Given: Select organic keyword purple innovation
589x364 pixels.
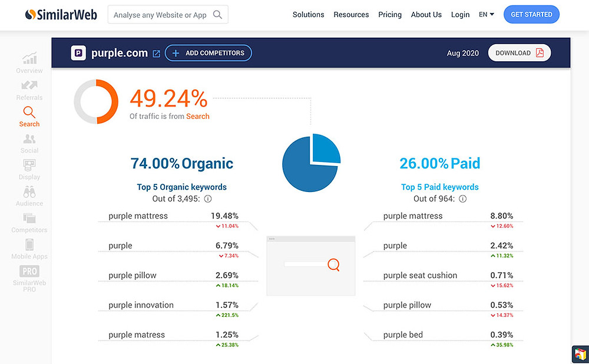Looking at the screenshot, I should [141, 305].
